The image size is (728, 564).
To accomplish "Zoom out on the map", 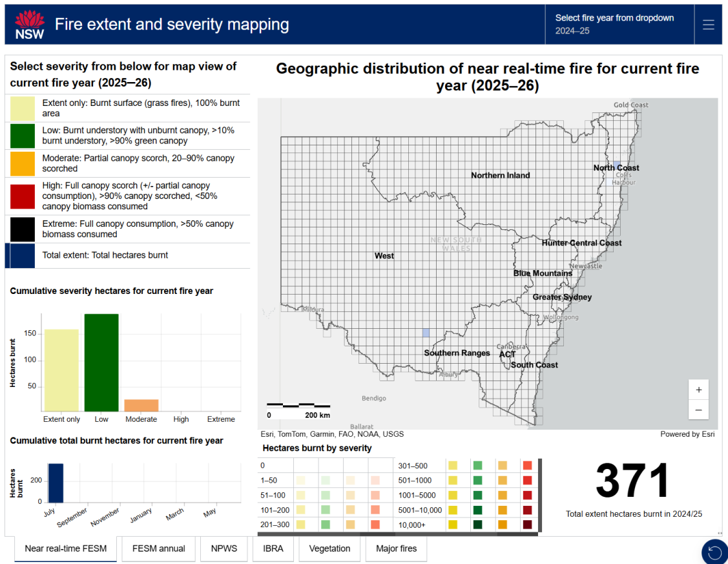I will coord(698,410).
